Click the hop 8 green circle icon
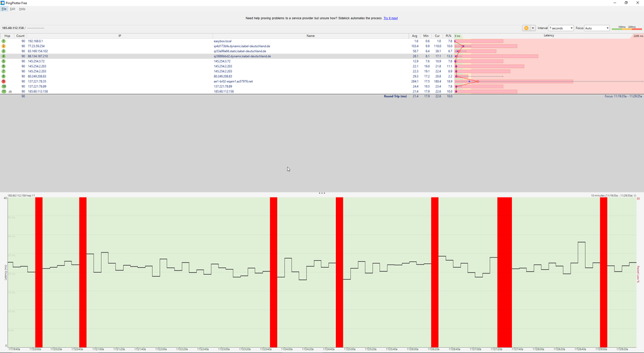 [4, 76]
